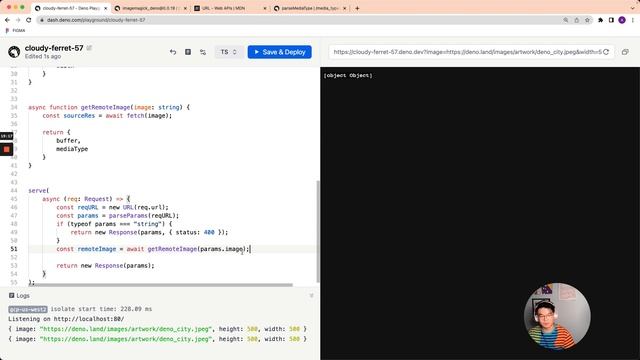Click the horizontal scrollbar under the code editor
Image resolution: width=640 pixels, height=360 pixels.
tap(161, 284)
